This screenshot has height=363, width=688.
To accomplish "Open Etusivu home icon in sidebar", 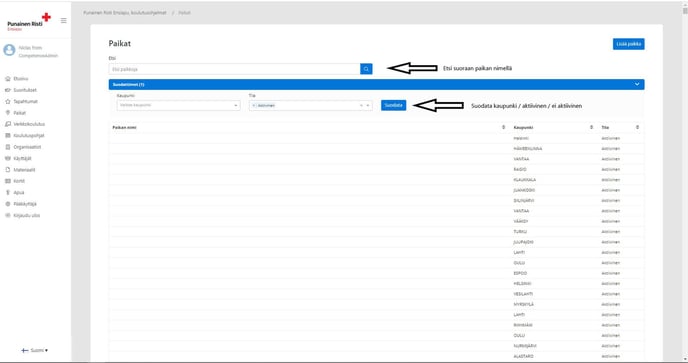I will (x=7, y=79).
